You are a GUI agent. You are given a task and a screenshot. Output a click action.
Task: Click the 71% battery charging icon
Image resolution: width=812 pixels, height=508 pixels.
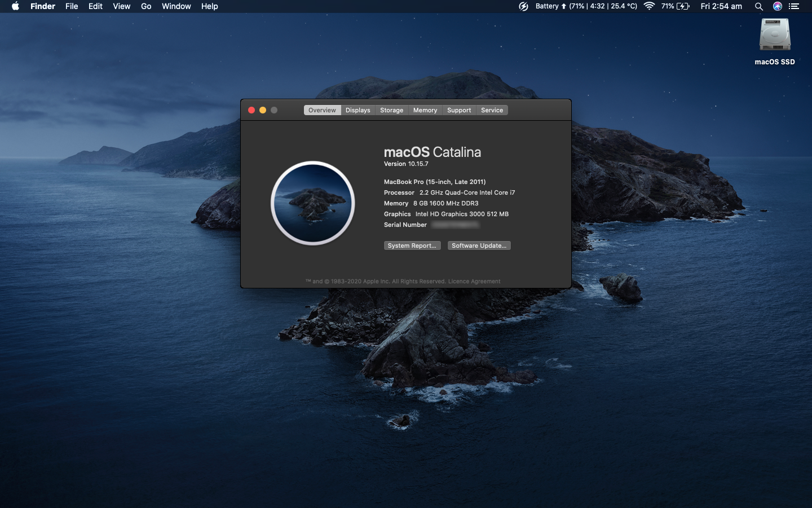pyautogui.click(x=676, y=6)
